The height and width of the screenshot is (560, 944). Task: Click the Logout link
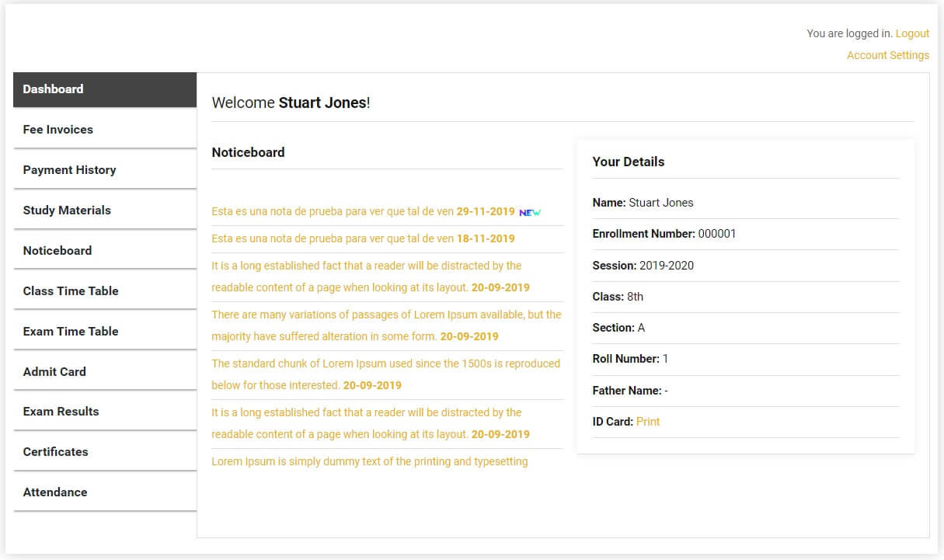point(912,33)
